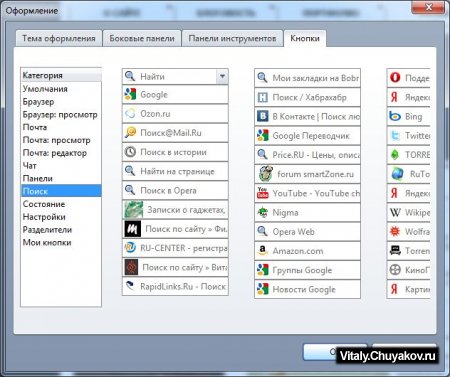Click the Ozon.ru search icon
450x377 pixels.
click(130, 114)
